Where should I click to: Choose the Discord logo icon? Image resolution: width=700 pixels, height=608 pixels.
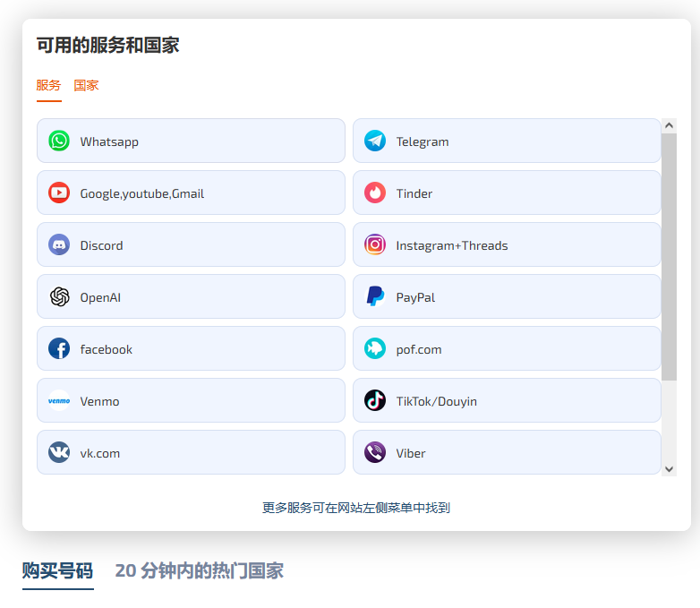[x=59, y=244]
